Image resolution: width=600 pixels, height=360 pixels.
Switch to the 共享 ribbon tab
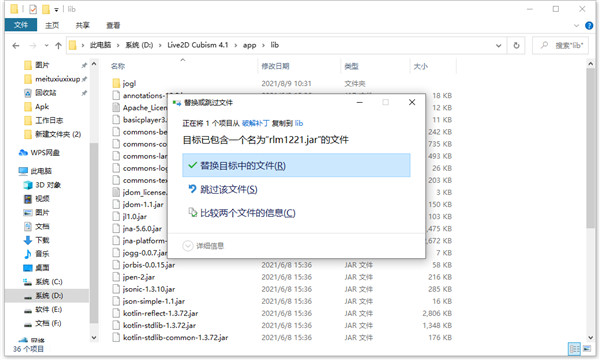pyautogui.click(x=83, y=25)
